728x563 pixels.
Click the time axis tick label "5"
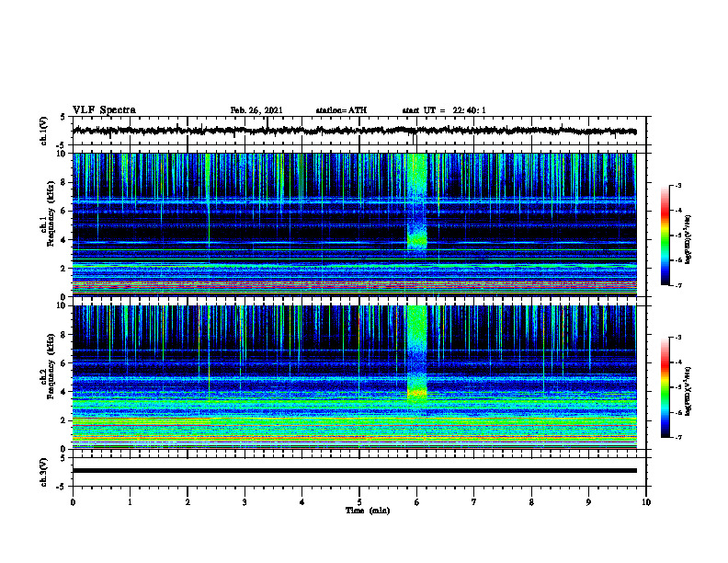(359, 502)
